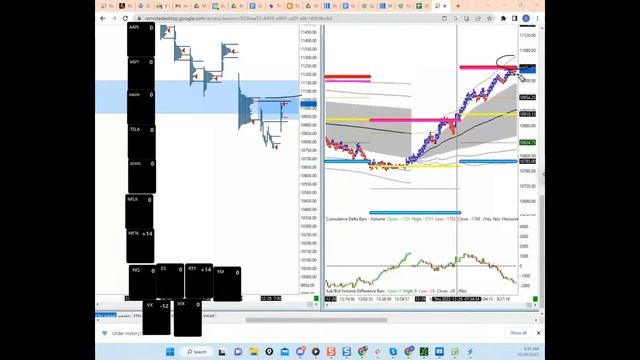Click the share page icon in address bar
Screen dimensions: 640x360
click(478, 18)
